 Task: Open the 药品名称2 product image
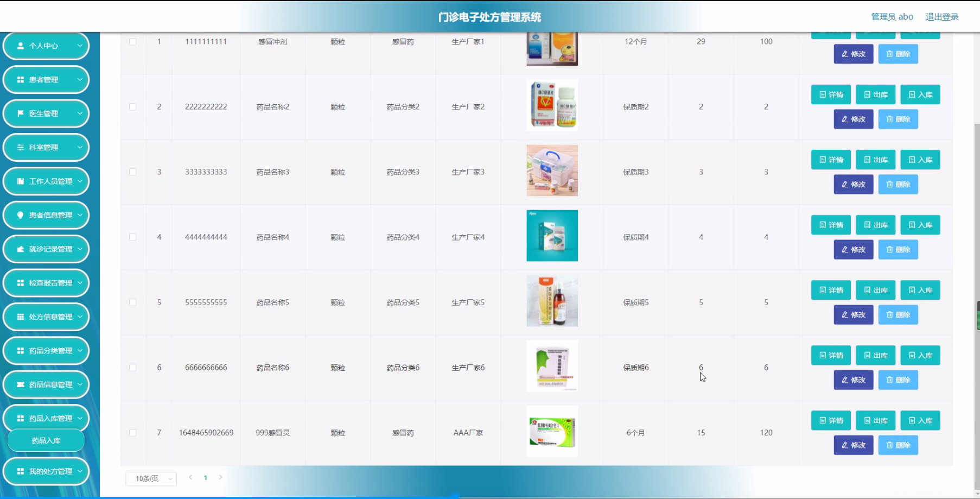pyautogui.click(x=552, y=105)
